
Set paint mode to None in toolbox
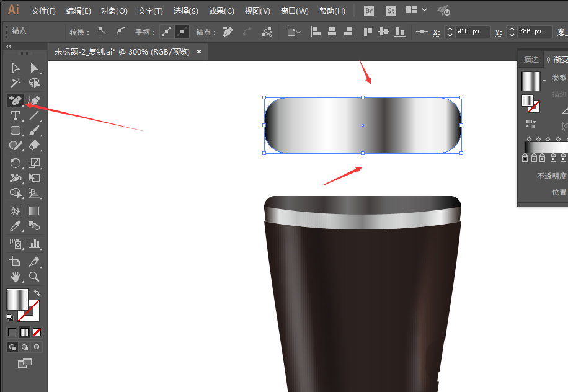(x=38, y=332)
